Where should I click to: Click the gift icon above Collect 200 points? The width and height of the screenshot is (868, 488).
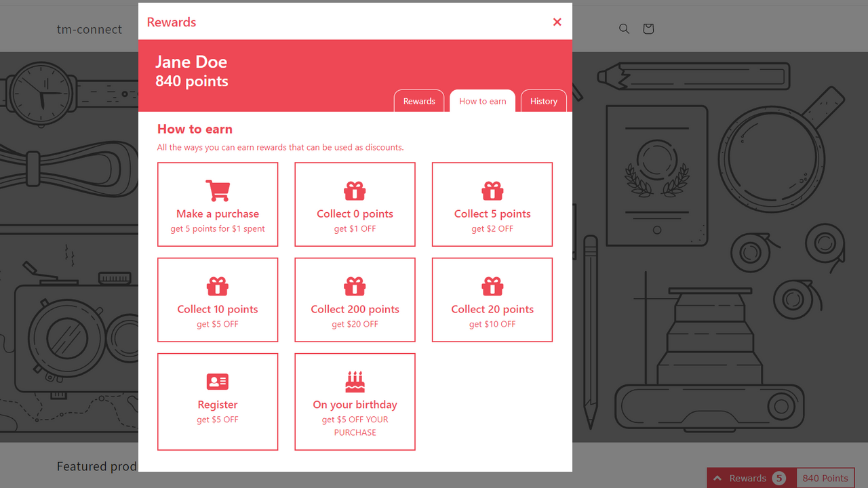(x=355, y=287)
